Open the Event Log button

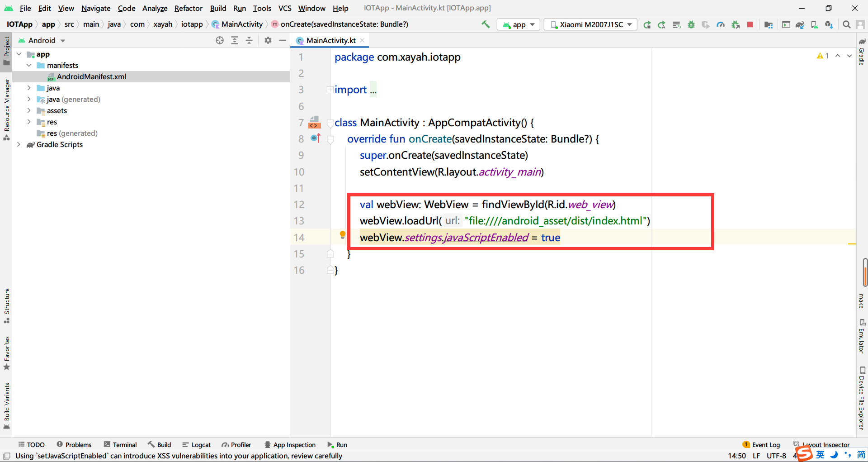(x=761, y=445)
